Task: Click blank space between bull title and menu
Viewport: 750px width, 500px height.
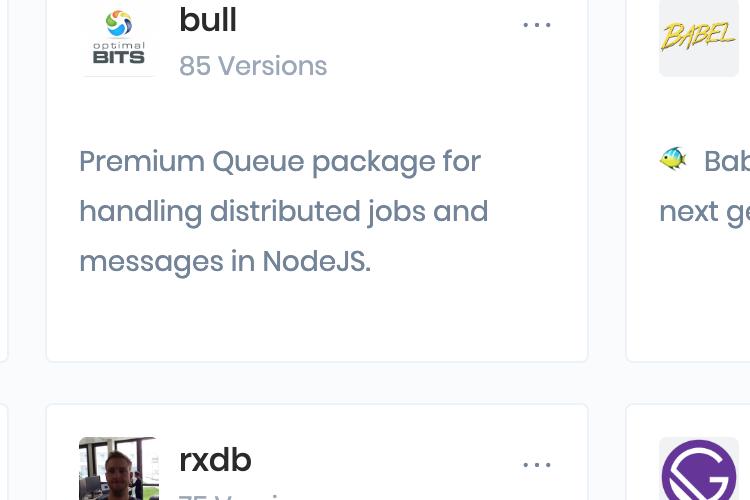Action: [379, 22]
